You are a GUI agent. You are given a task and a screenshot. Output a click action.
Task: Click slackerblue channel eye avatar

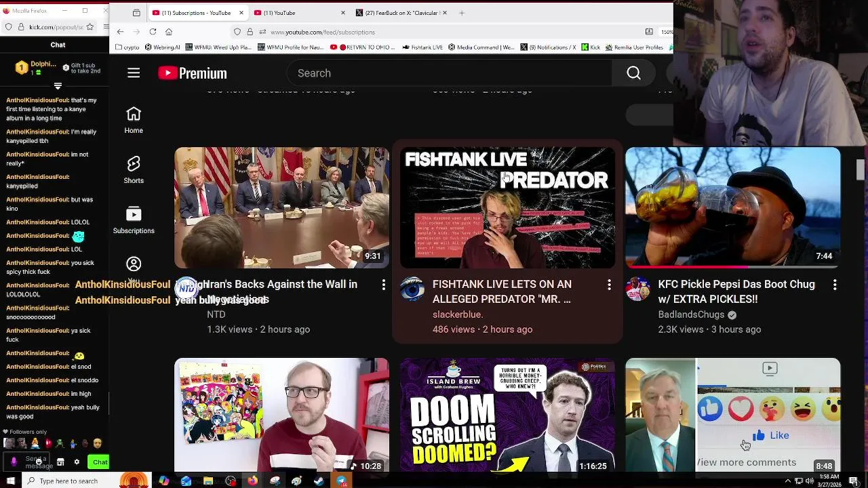tap(412, 289)
